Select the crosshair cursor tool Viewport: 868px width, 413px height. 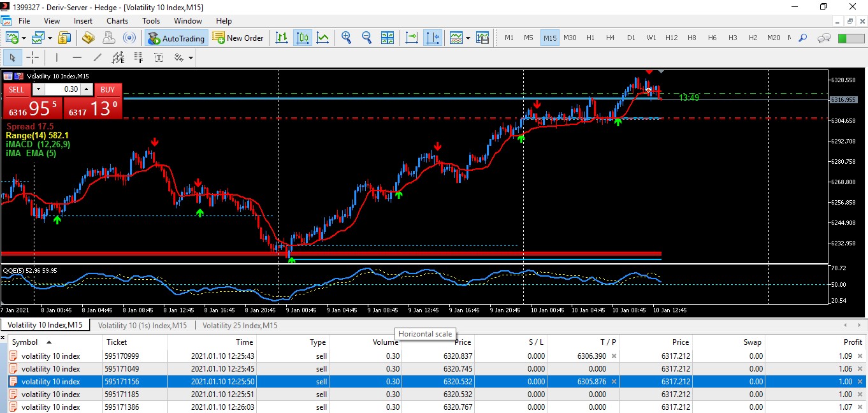coord(33,58)
